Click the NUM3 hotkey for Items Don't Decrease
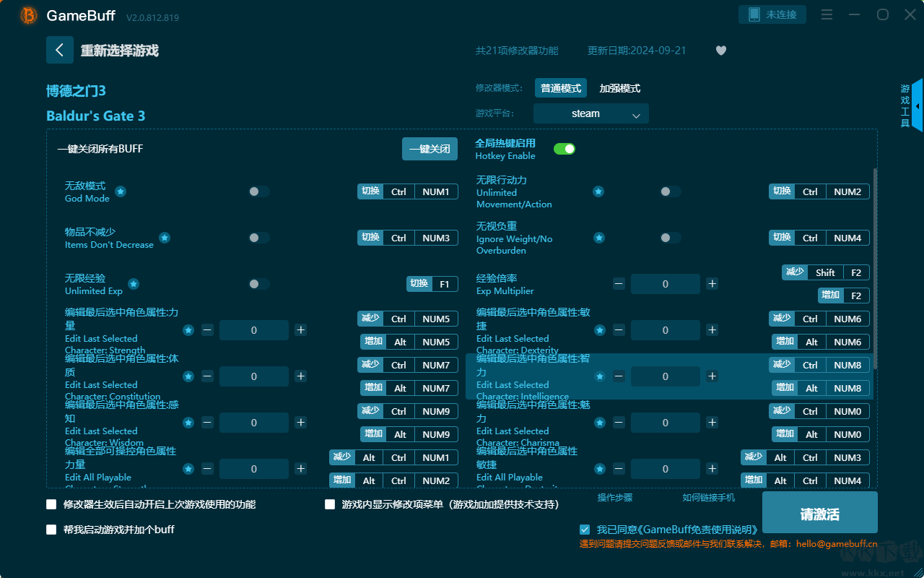The width and height of the screenshot is (924, 578). [436, 238]
